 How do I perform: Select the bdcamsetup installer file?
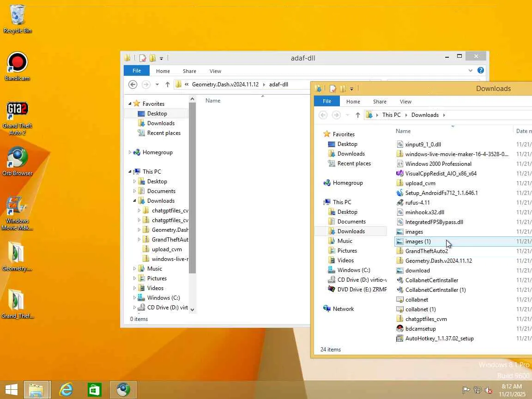tap(420, 329)
